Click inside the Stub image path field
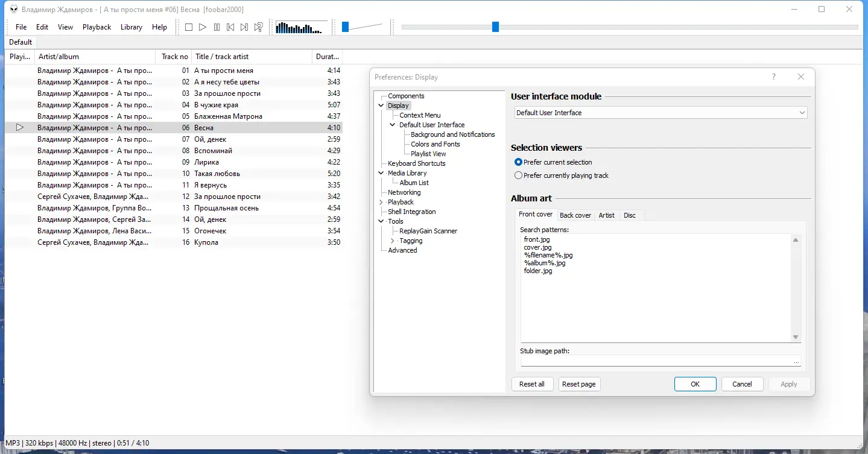 pos(656,361)
